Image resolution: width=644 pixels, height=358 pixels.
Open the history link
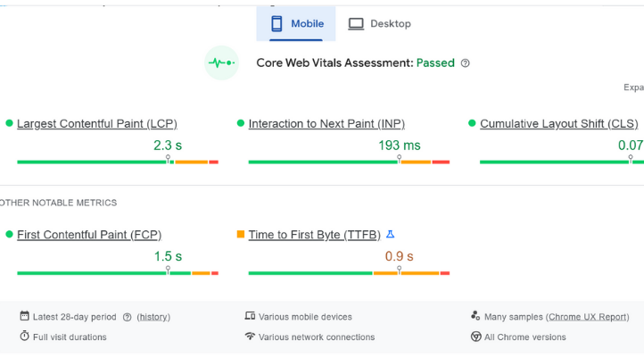[x=153, y=317]
